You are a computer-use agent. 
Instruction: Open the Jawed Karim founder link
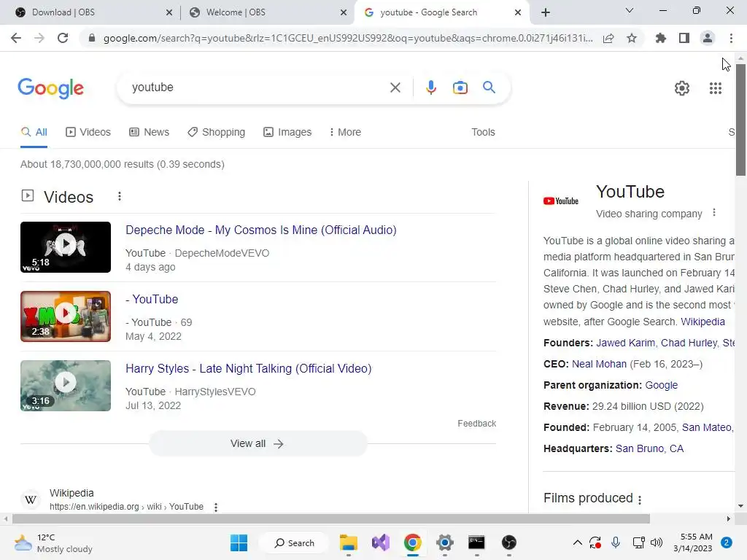pyautogui.click(x=625, y=343)
